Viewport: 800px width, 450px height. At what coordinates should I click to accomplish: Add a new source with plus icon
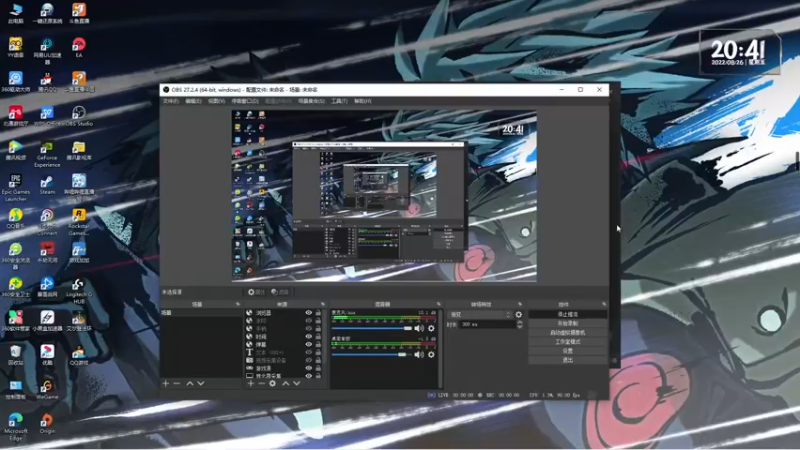(251, 383)
